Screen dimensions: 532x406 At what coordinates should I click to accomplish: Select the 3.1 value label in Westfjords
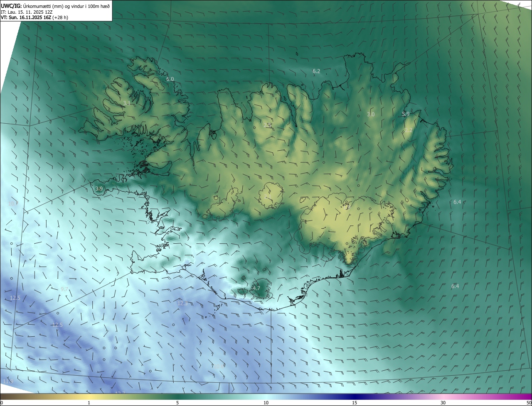[127, 103]
